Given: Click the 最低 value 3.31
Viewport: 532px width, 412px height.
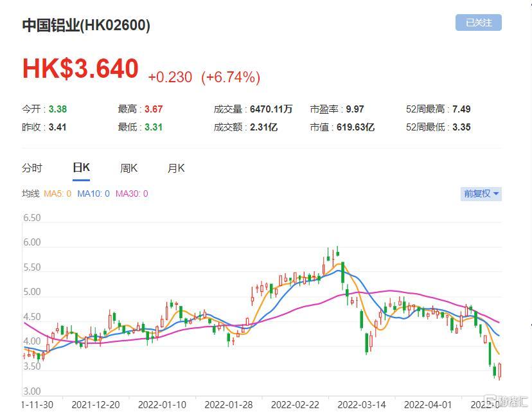Looking at the screenshot, I should pyautogui.click(x=154, y=127).
